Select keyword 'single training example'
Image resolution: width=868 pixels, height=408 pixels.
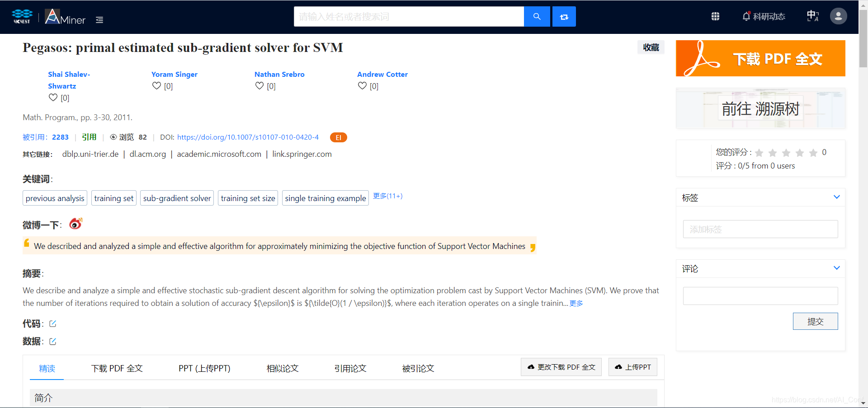click(x=325, y=198)
